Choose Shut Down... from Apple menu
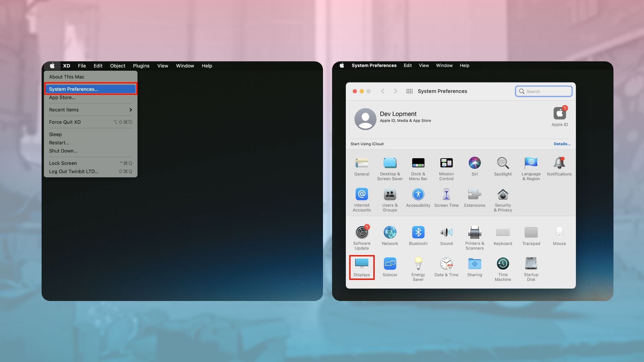 pyautogui.click(x=91, y=151)
